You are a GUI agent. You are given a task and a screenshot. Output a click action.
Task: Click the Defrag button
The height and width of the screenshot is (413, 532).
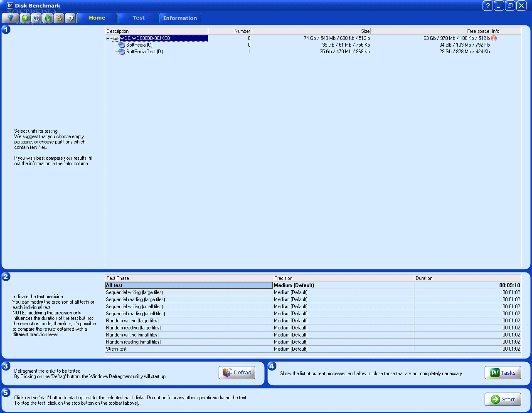click(237, 373)
